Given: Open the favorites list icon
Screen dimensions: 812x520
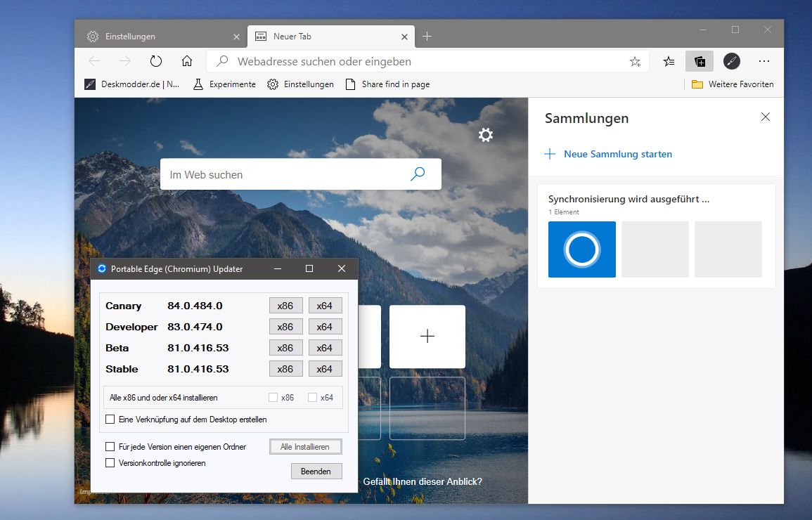Looking at the screenshot, I should pyautogui.click(x=669, y=62).
